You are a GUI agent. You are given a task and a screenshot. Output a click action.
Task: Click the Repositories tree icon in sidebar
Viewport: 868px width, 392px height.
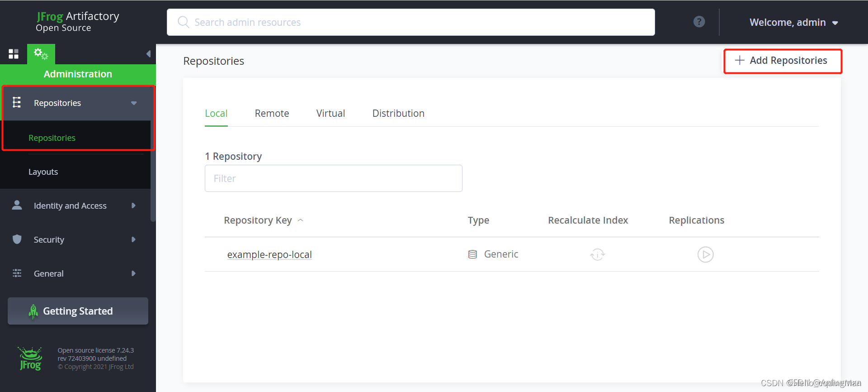point(17,102)
